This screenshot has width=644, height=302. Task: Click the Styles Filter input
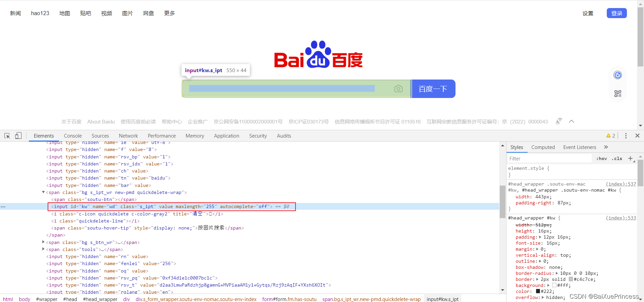(x=549, y=158)
